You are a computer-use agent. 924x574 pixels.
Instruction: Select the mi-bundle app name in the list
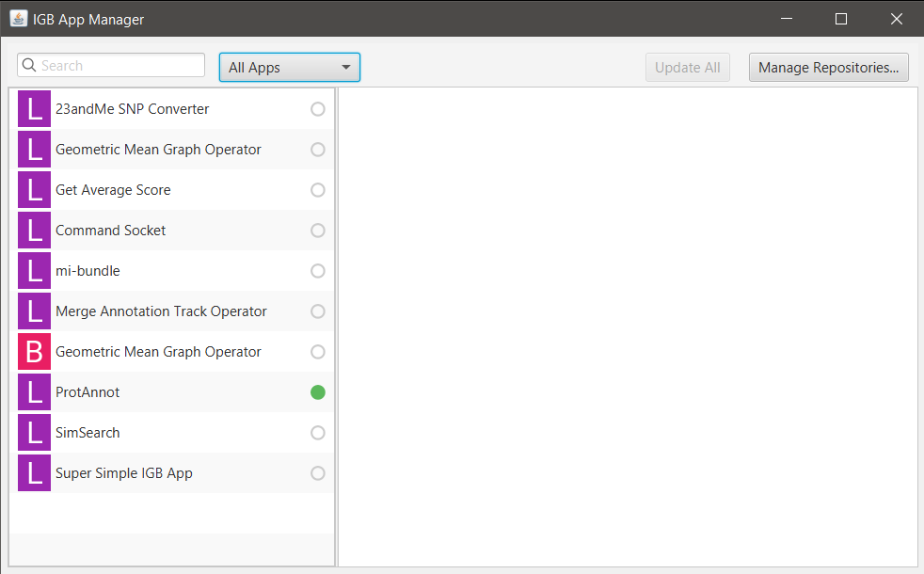[x=88, y=271]
